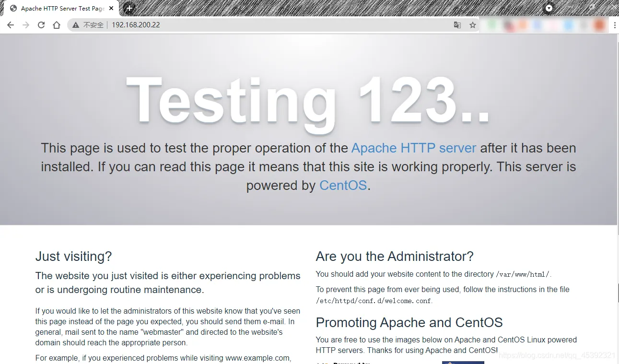Select the Apache HTTP Server Test Page tab
619x364 pixels.
coord(62,8)
